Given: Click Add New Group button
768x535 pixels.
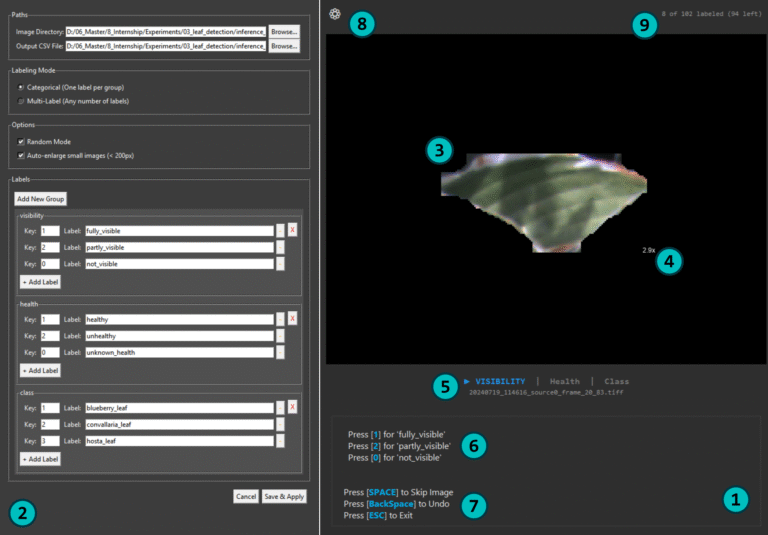Looking at the screenshot, I should (40, 199).
